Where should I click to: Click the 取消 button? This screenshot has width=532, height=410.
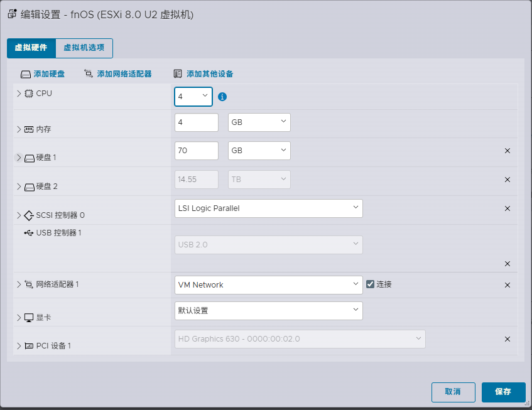coord(453,391)
